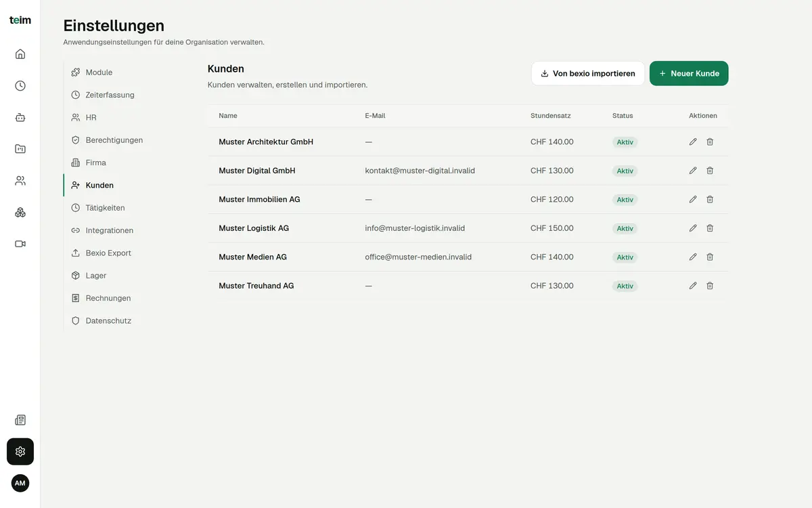Click the Einstellungen page heading

[x=114, y=26]
